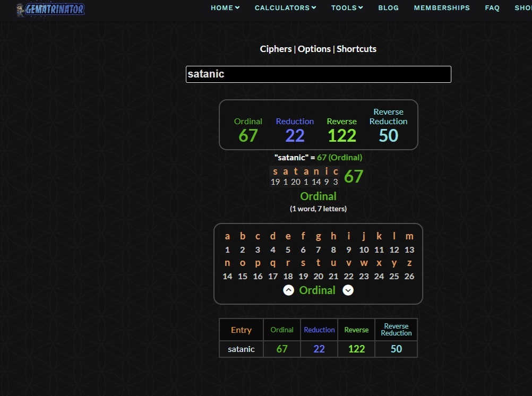532x396 pixels.
Task: Click the up arrow for previous cipher chart
Action: point(288,290)
